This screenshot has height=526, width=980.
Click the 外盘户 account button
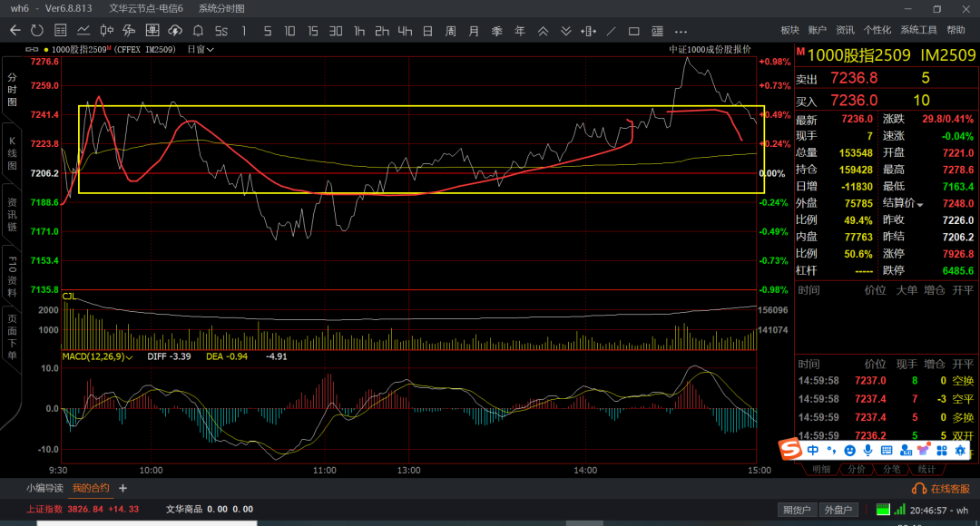[838, 510]
